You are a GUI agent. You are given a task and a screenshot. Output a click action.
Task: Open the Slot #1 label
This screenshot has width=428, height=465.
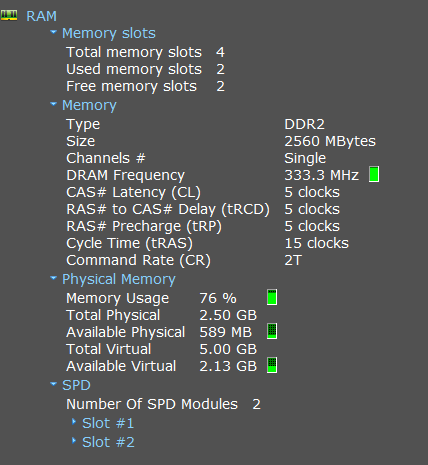(x=108, y=423)
